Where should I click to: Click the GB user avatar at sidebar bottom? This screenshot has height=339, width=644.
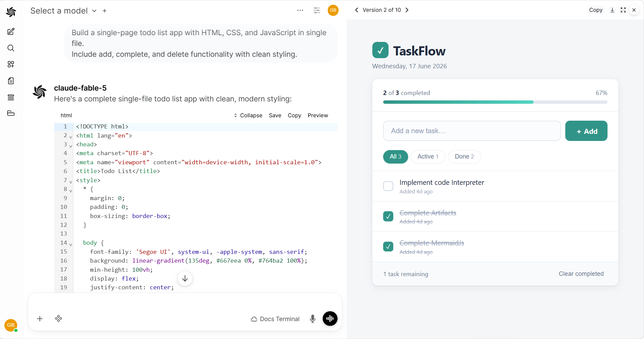click(11, 325)
